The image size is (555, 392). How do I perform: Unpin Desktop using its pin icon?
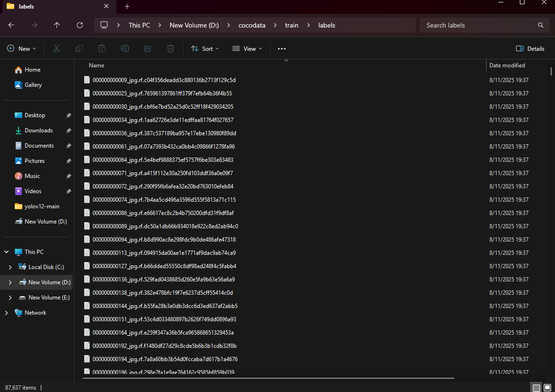click(69, 116)
